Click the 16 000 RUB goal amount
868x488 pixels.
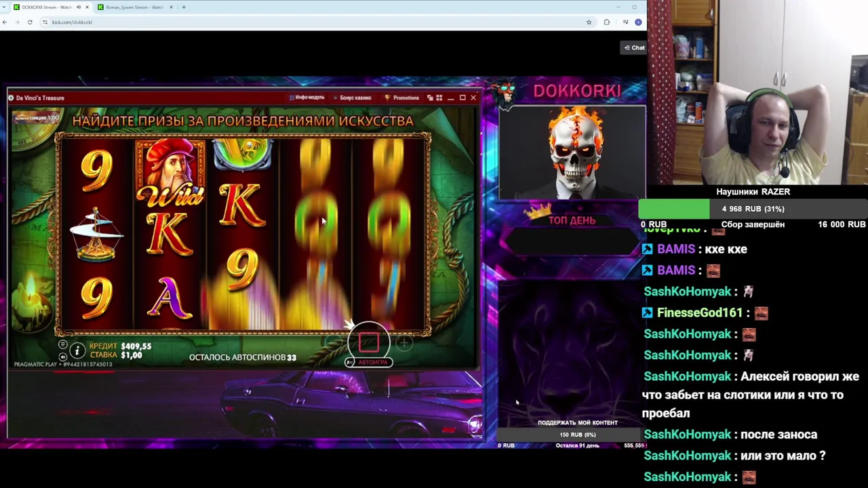(x=842, y=224)
